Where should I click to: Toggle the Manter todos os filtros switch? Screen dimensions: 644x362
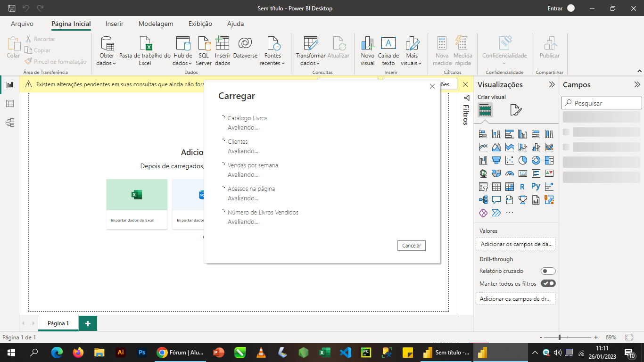(x=548, y=284)
